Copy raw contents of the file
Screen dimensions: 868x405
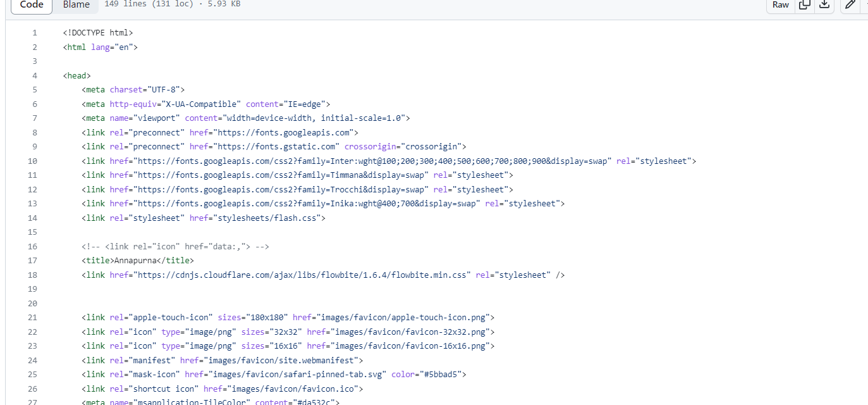(804, 5)
